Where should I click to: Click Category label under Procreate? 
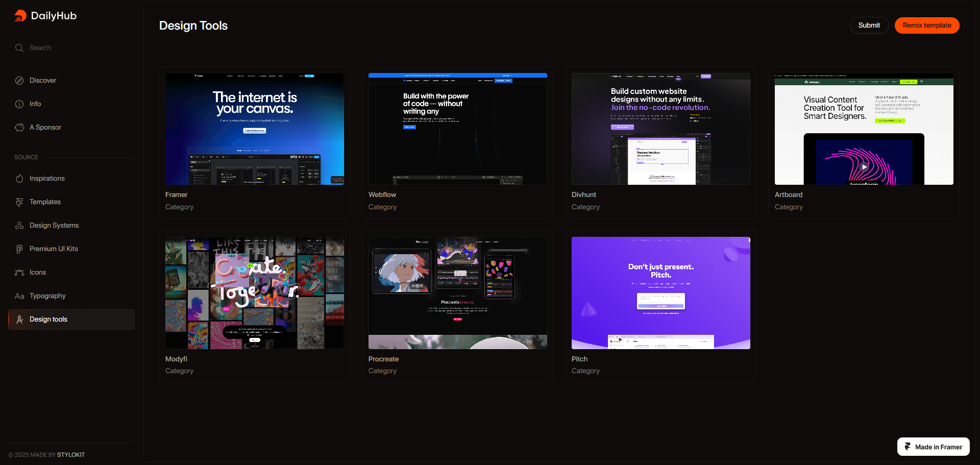[383, 371]
